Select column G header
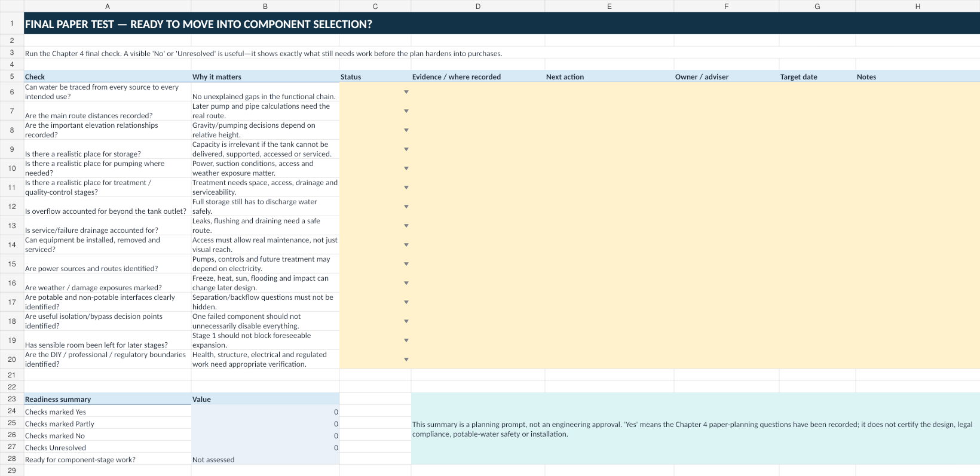Screen dimensions: 980x476 (817, 6)
